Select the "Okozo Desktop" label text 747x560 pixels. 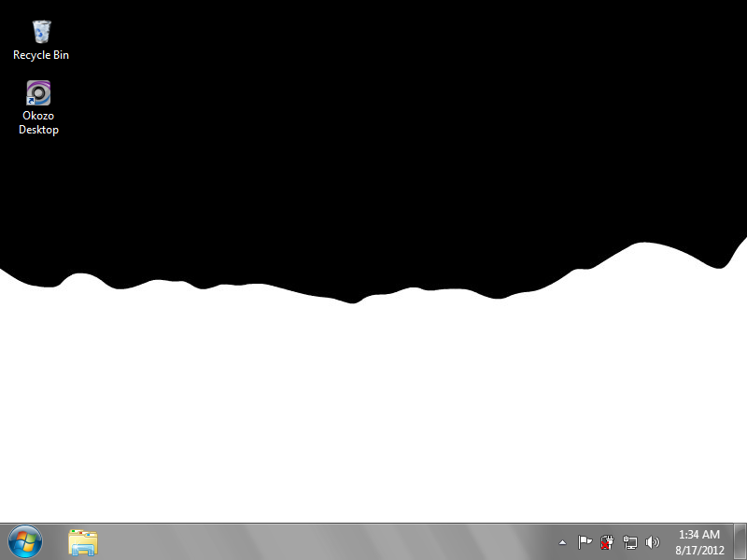pyautogui.click(x=38, y=123)
